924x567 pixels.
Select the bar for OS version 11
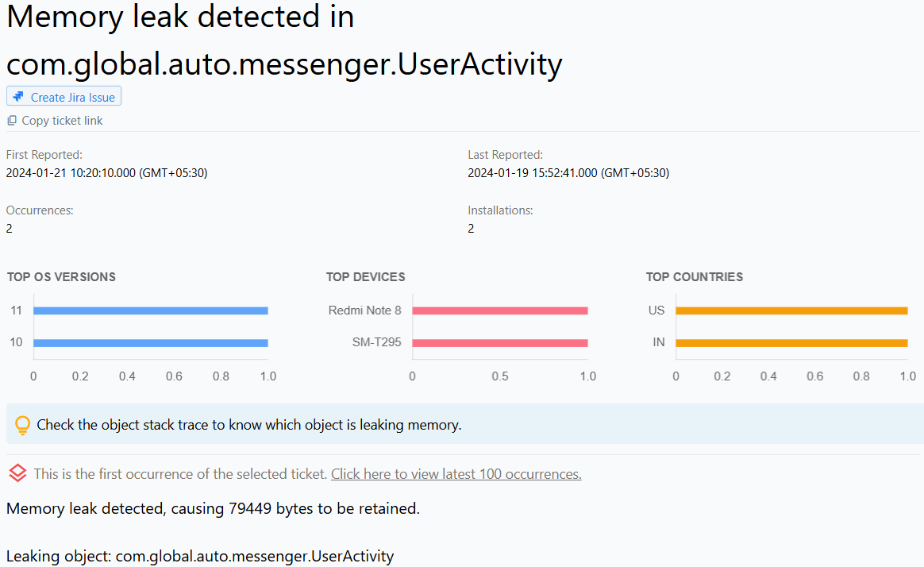(151, 310)
